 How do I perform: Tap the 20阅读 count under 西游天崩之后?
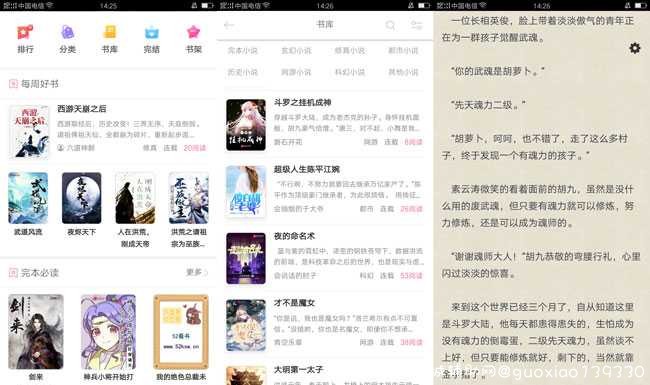click(195, 148)
